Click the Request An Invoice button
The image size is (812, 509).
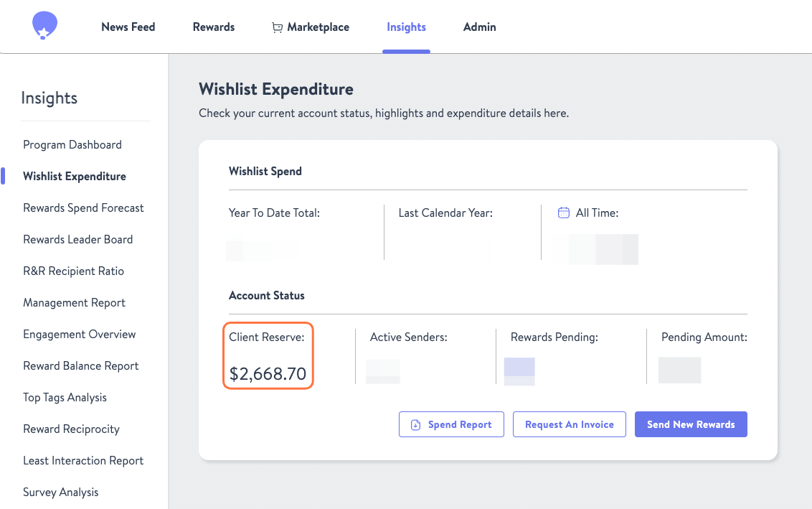(x=569, y=424)
